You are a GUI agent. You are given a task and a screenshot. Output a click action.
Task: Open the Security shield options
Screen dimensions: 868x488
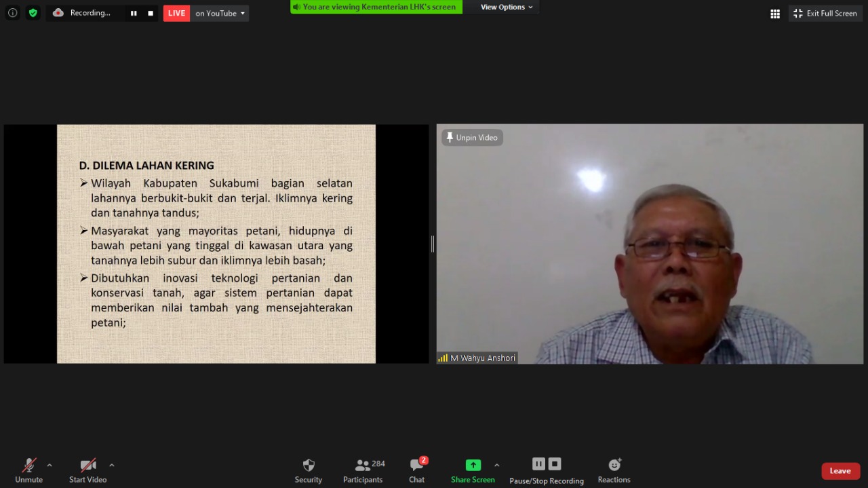[309, 470]
